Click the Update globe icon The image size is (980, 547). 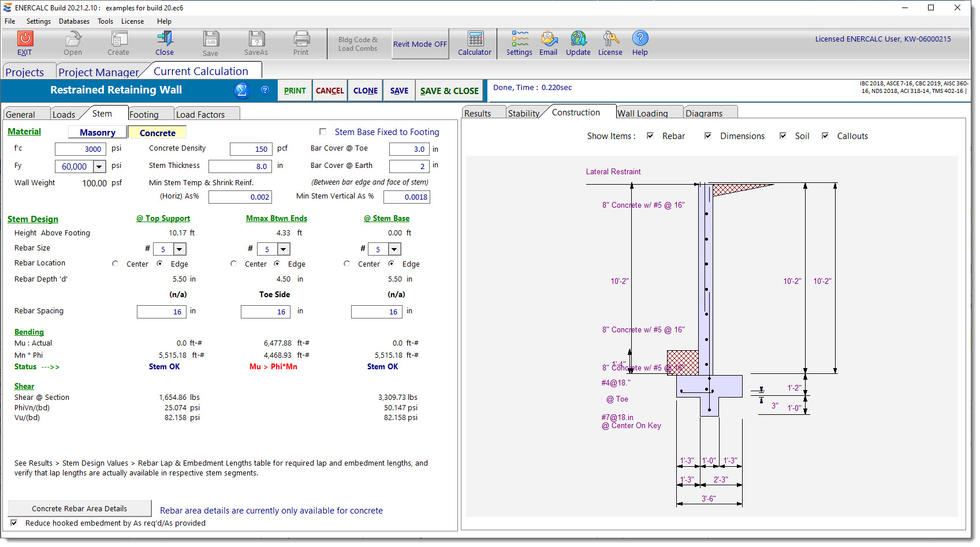pos(578,39)
